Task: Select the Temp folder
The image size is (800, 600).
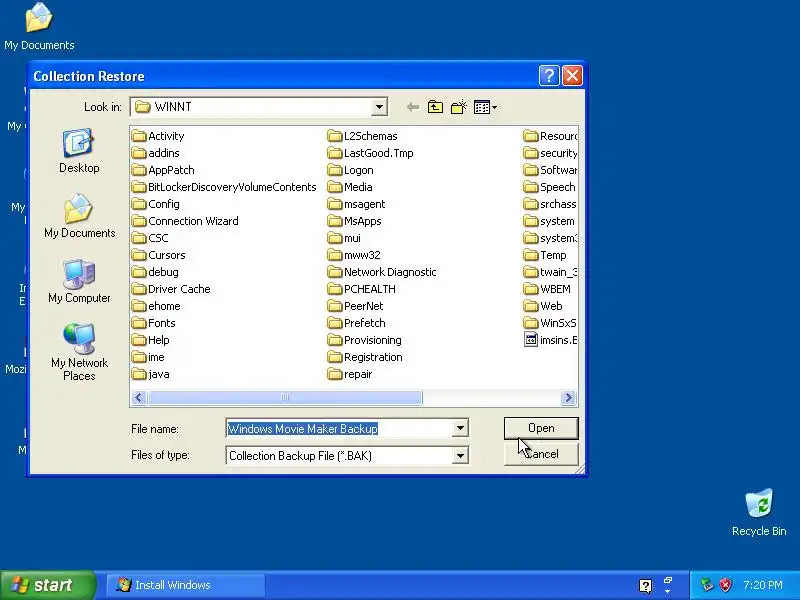Action: (x=545, y=255)
